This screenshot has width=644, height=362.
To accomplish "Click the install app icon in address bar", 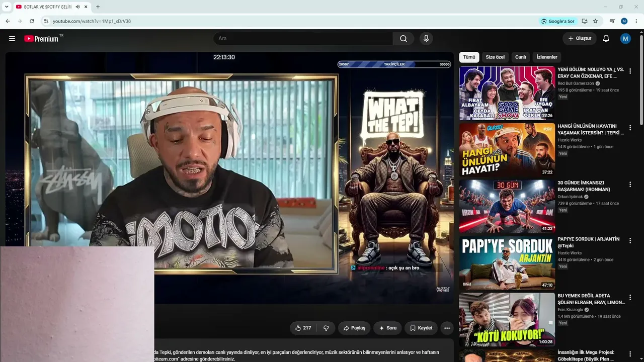I will [x=585, y=21].
